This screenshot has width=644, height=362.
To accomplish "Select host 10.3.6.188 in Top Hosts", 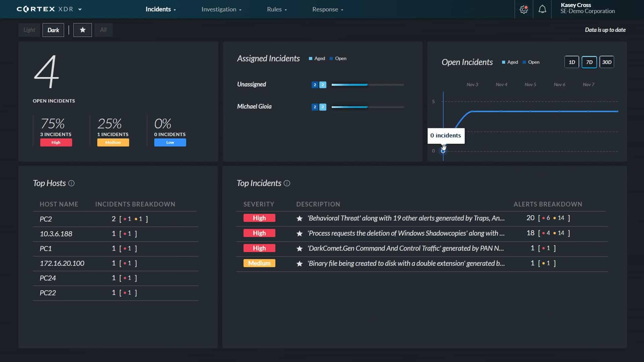I will pyautogui.click(x=56, y=234).
